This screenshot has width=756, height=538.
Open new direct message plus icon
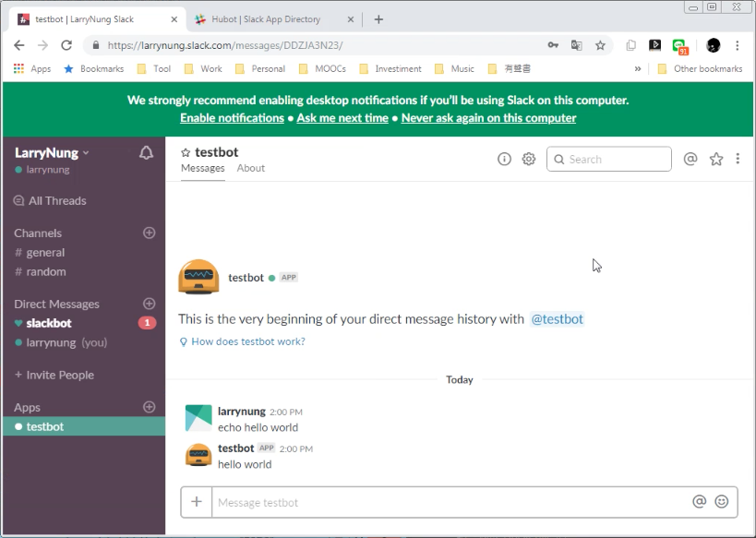[149, 304]
